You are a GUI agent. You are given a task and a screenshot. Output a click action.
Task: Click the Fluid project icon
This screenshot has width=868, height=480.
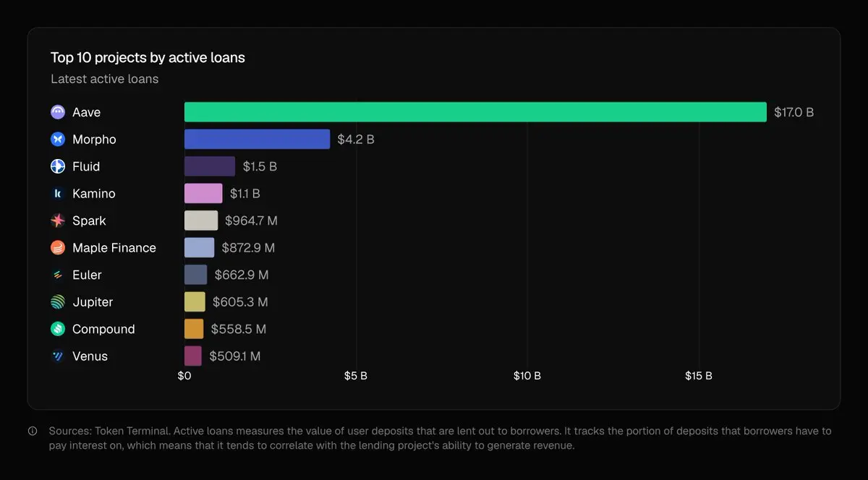point(58,166)
